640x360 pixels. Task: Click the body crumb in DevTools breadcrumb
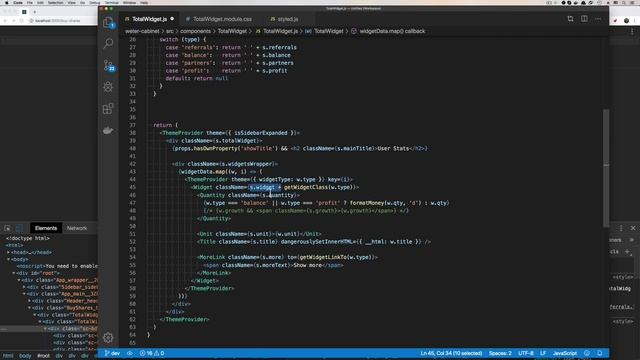point(25,356)
